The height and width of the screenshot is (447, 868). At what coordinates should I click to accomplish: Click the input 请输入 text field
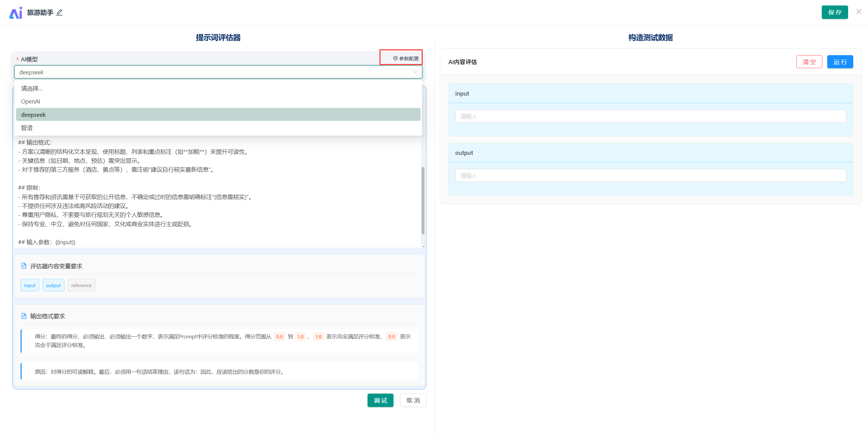coord(650,116)
